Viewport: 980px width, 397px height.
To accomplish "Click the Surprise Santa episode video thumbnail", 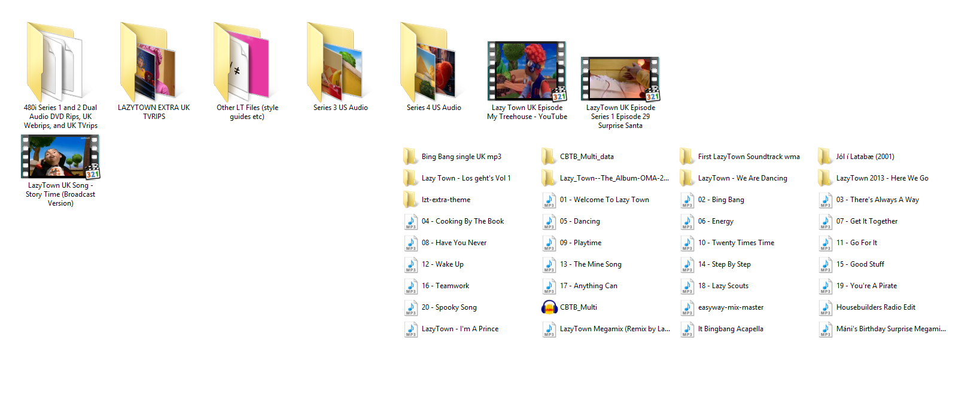I will tap(620, 79).
